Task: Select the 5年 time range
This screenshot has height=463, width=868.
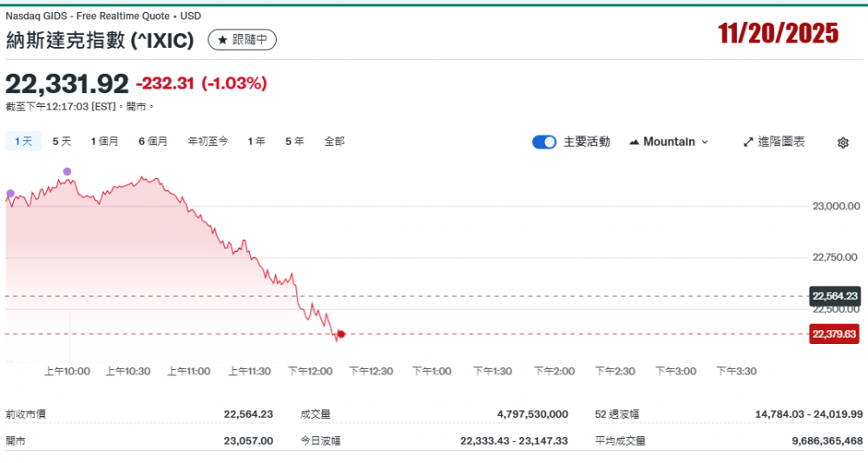Action: pyautogui.click(x=294, y=141)
